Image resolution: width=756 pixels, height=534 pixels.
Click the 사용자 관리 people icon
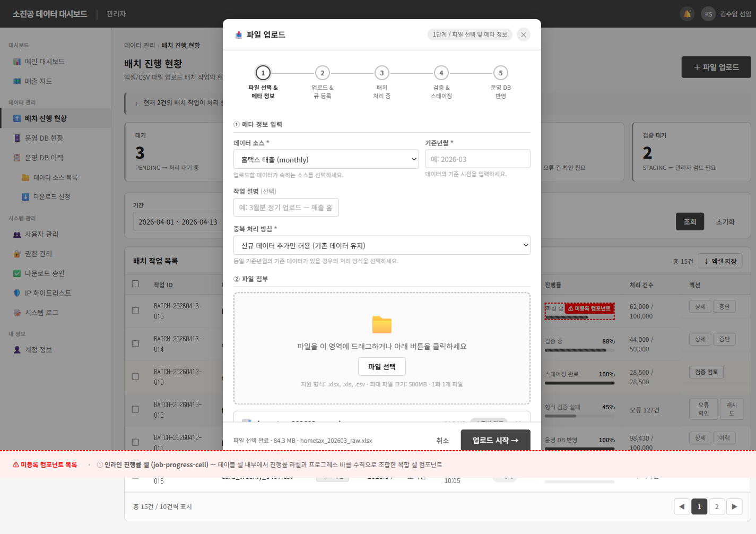17,234
